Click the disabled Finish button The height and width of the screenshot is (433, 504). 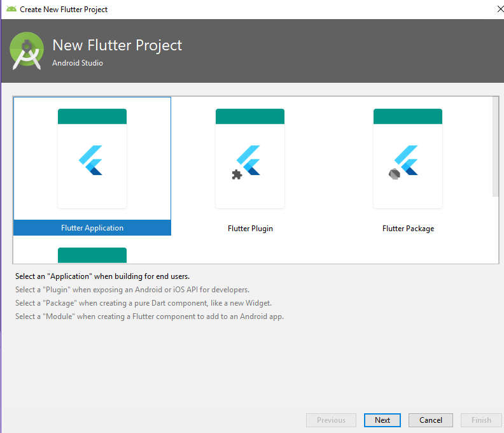[x=481, y=420]
